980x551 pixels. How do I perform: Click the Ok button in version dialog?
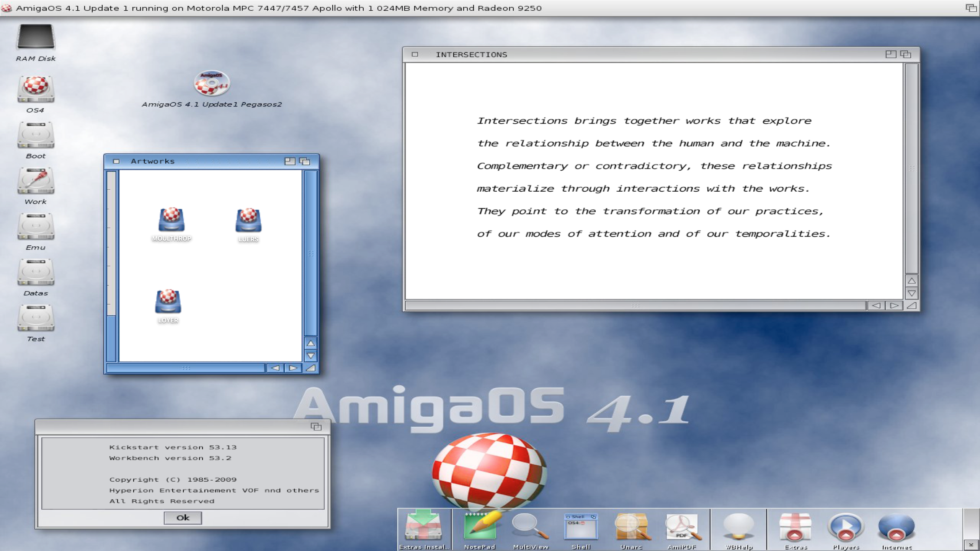click(x=183, y=518)
